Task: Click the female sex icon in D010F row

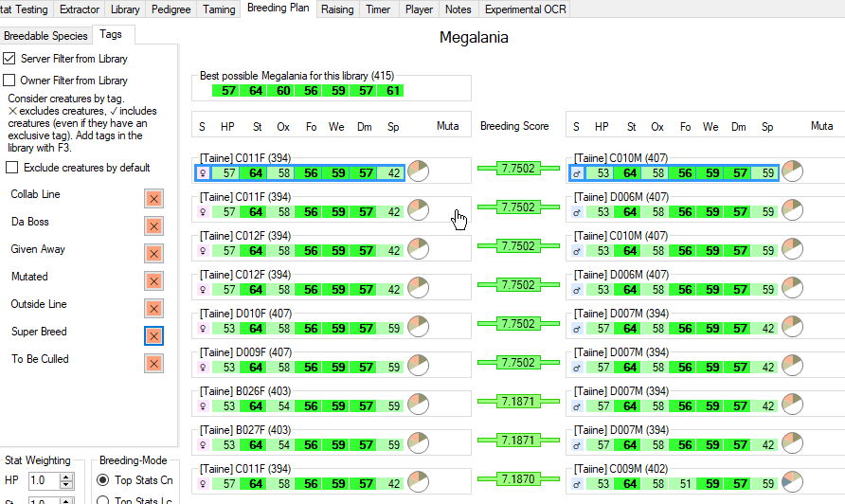Action: 203,329
